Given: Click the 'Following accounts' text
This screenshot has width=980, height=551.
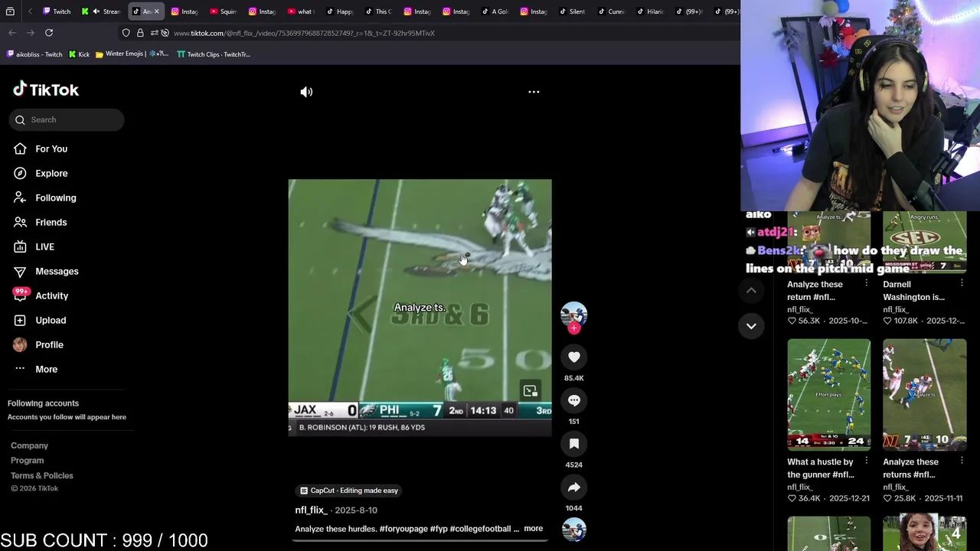Looking at the screenshot, I should pyautogui.click(x=43, y=403).
